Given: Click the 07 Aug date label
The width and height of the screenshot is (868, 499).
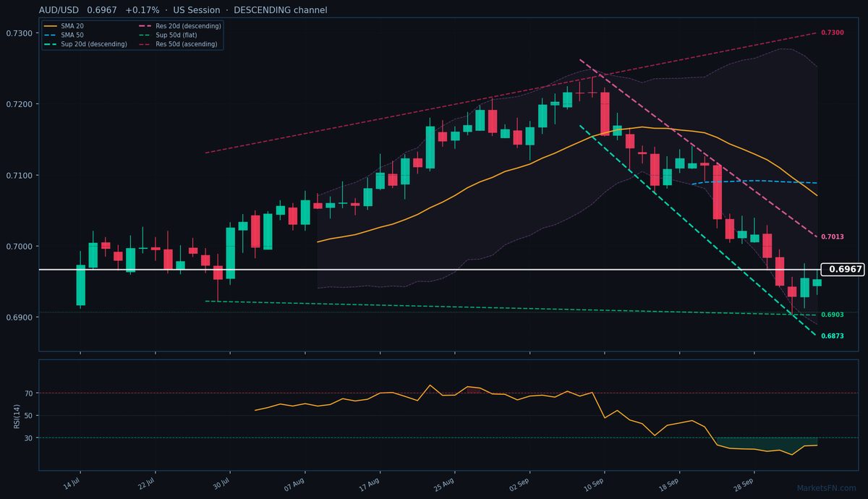Looking at the screenshot, I should (295, 484).
